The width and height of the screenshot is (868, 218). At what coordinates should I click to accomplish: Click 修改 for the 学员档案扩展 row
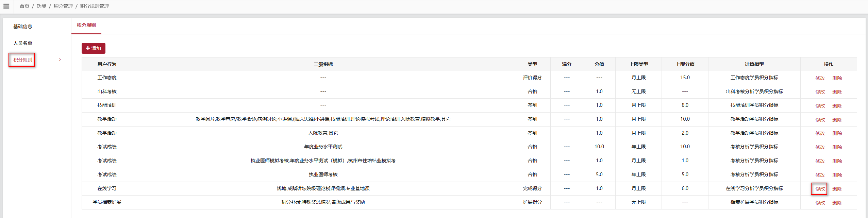[820, 203]
